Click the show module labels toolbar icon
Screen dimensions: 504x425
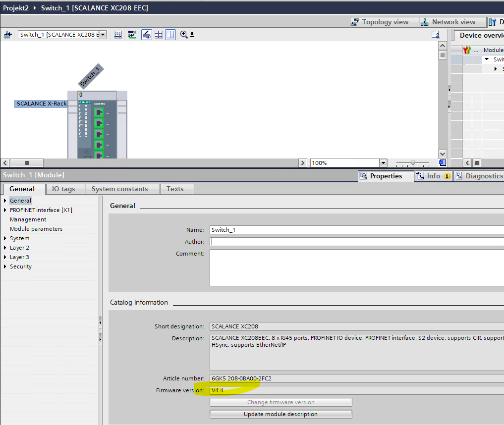click(x=118, y=35)
